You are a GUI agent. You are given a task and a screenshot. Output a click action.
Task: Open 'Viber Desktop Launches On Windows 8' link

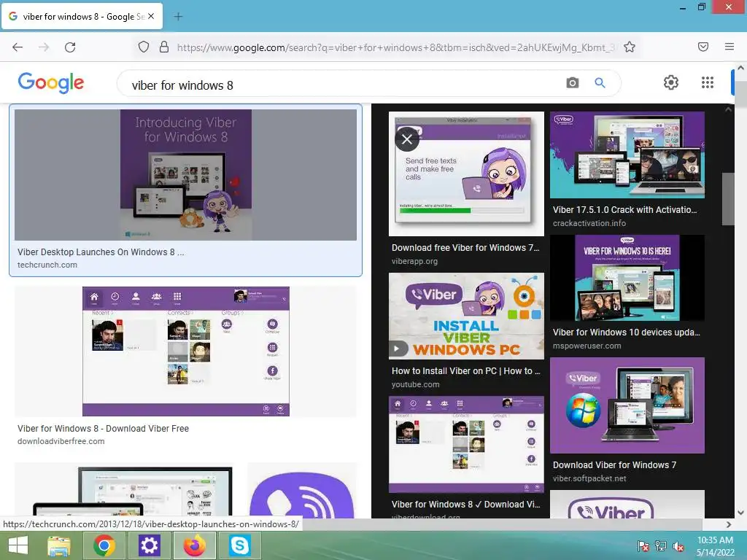pos(101,252)
